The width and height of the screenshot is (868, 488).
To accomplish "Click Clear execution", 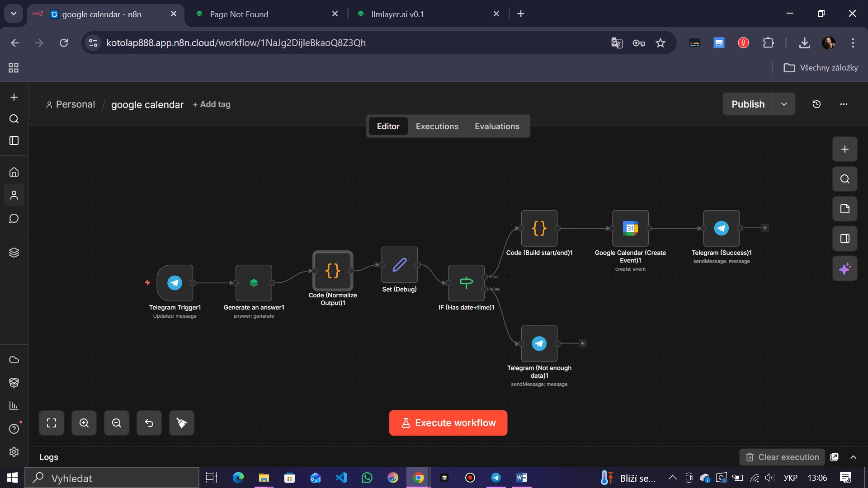I will coord(782,457).
